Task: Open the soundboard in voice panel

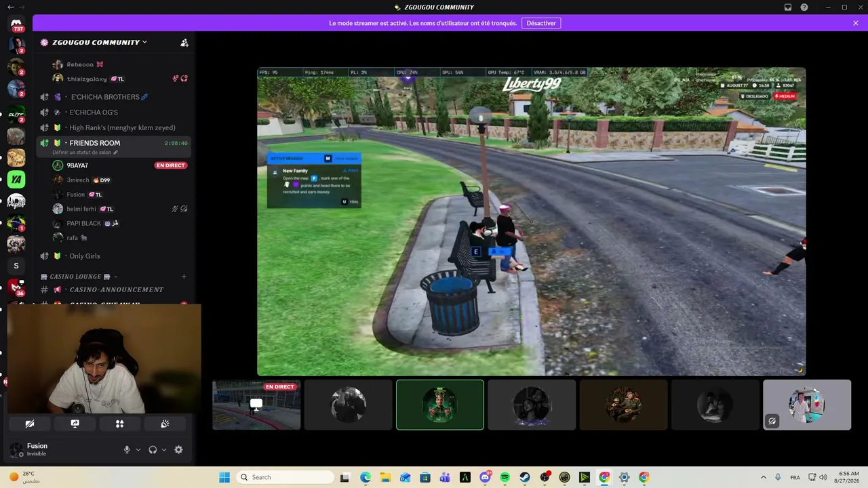Action: click(x=164, y=424)
